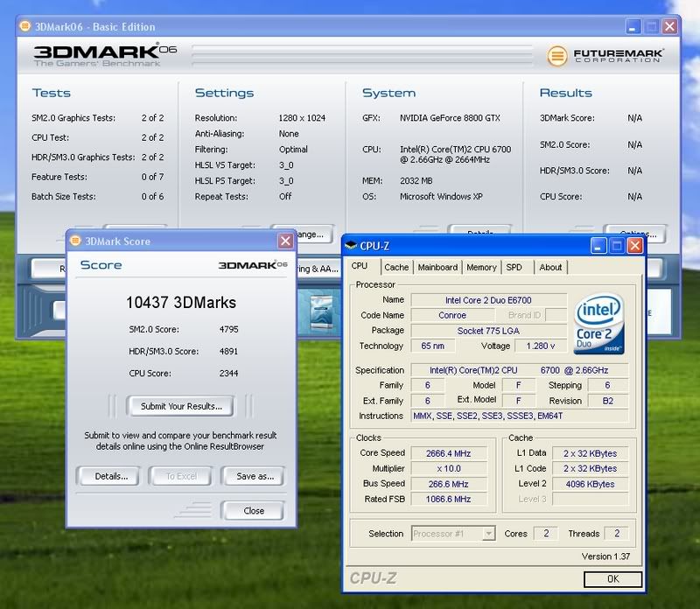Click 'Microsoft Windows XP' OS text
The width and height of the screenshot is (700, 609).
pos(441,197)
